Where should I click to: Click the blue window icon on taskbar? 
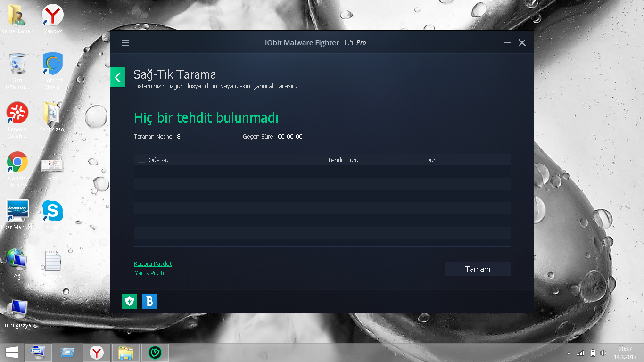pyautogui.click(x=67, y=352)
